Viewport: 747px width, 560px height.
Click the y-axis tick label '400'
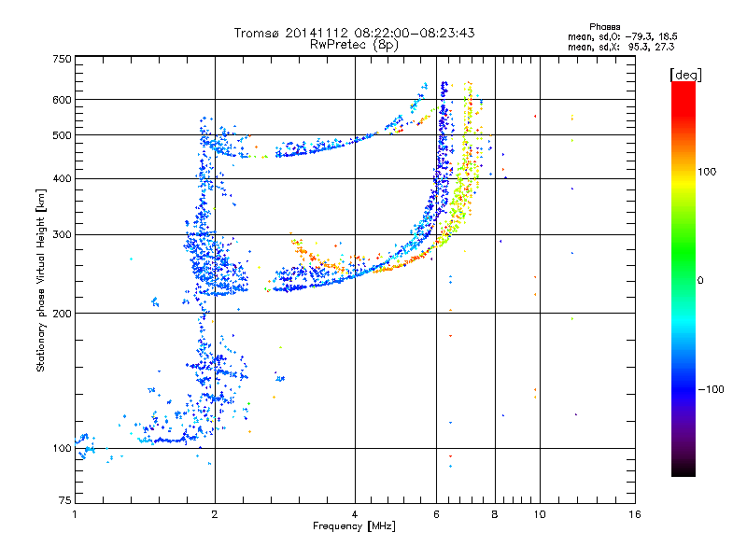[x=63, y=179]
